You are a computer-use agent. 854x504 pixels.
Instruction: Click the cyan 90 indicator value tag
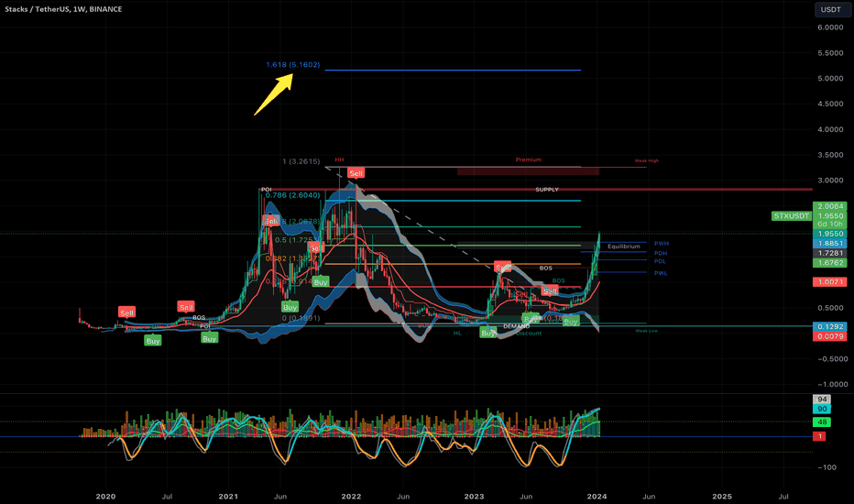822,410
